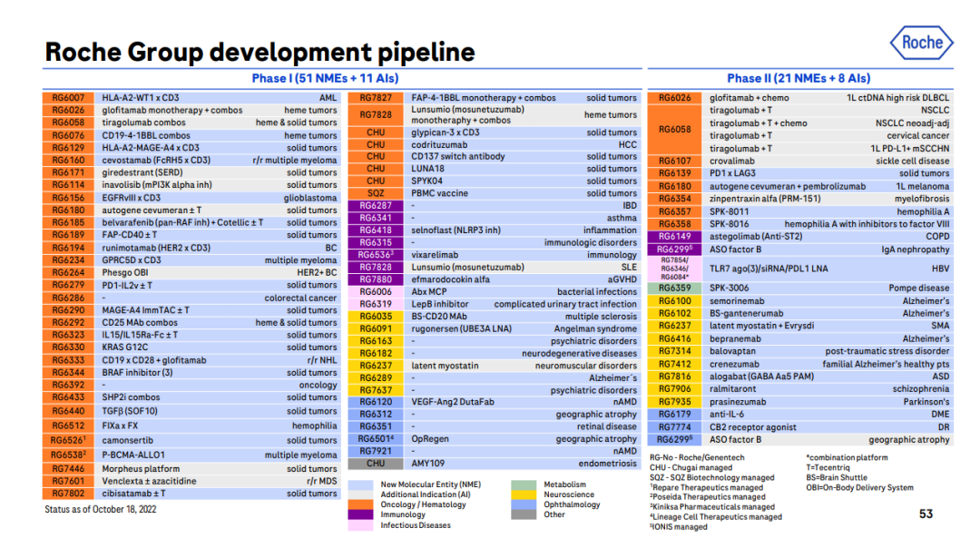
Task: Click the slide title Roche Group development pipeline
Action: pos(260,52)
